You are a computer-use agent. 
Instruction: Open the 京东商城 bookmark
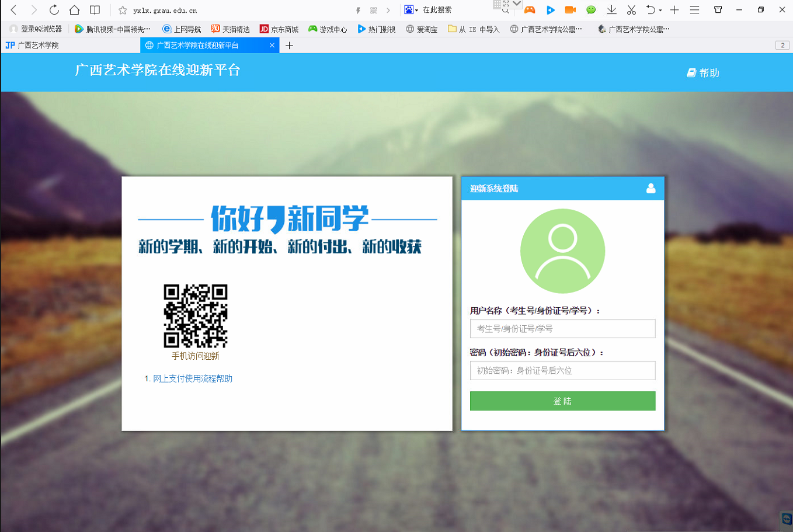pyautogui.click(x=279, y=29)
